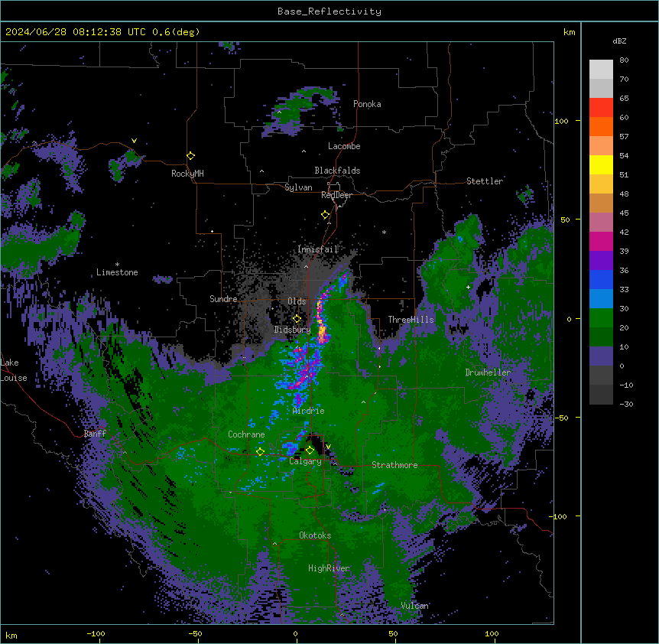
Task: Pick the red 60-65 dBZ legend swatch
Action: click(x=601, y=108)
